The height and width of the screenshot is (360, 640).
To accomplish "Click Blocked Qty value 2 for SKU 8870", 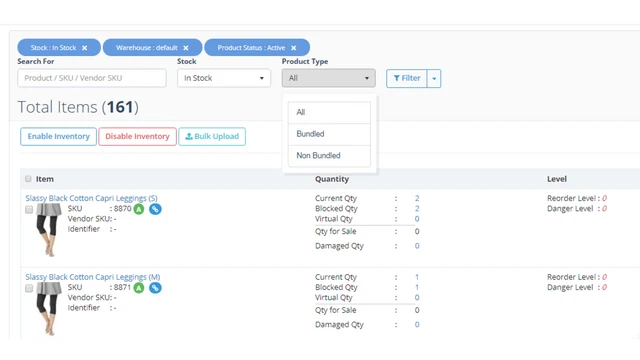I will click(x=417, y=209).
